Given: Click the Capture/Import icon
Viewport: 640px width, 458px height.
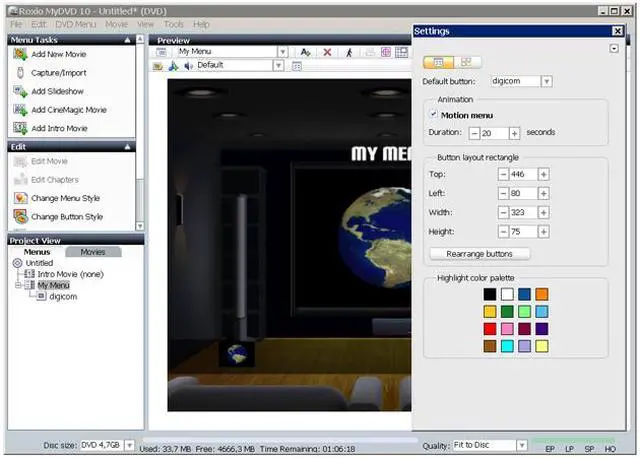Looking at the screenshot, I should pyautogui.click(x=20, y=72).
